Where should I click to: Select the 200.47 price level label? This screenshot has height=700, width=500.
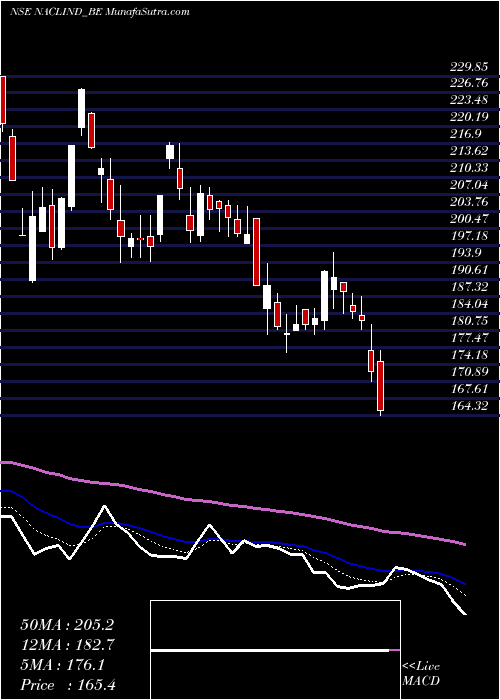coord(469,219)
